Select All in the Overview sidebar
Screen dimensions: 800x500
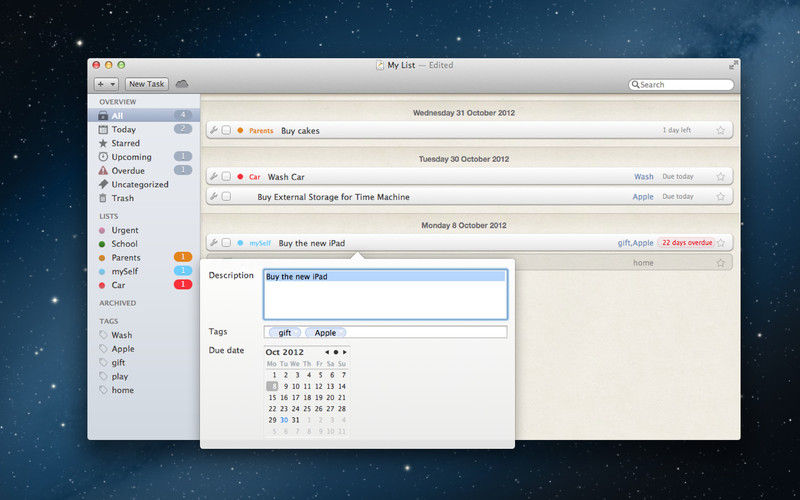pos(144,115)
